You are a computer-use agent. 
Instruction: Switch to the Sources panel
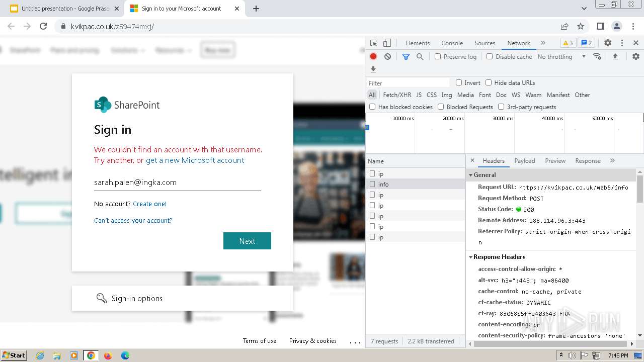click(x=485, y=43)
